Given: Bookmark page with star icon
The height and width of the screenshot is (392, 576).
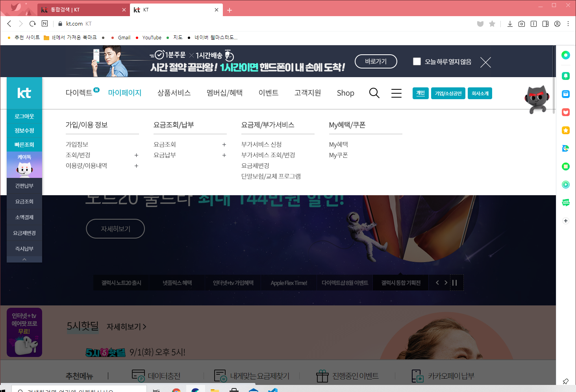Looking at the screenshot, I should point(492,24).
